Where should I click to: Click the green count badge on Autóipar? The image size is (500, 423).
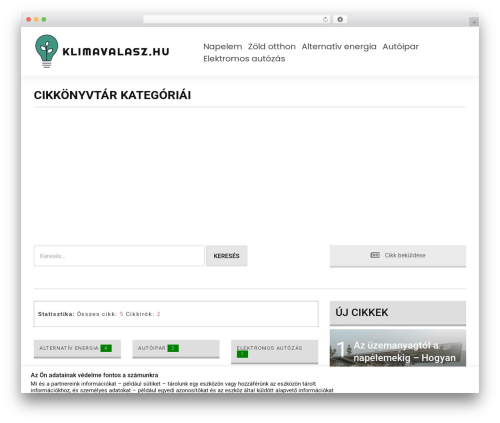(173, 348)
